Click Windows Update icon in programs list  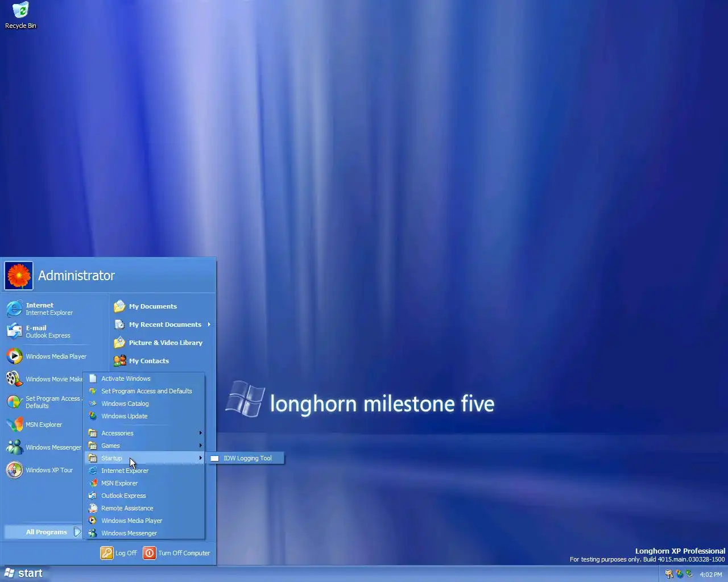coord(93,416)
